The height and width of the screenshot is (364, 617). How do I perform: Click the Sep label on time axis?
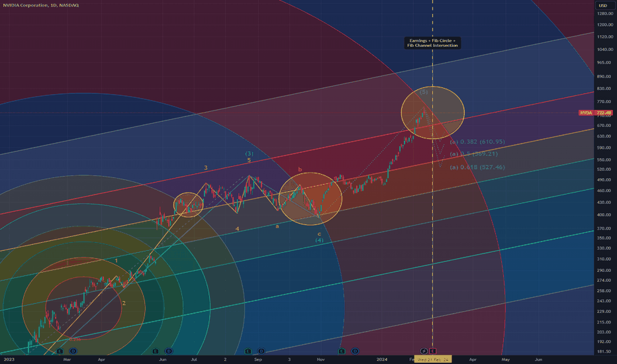tap(258, 359)
